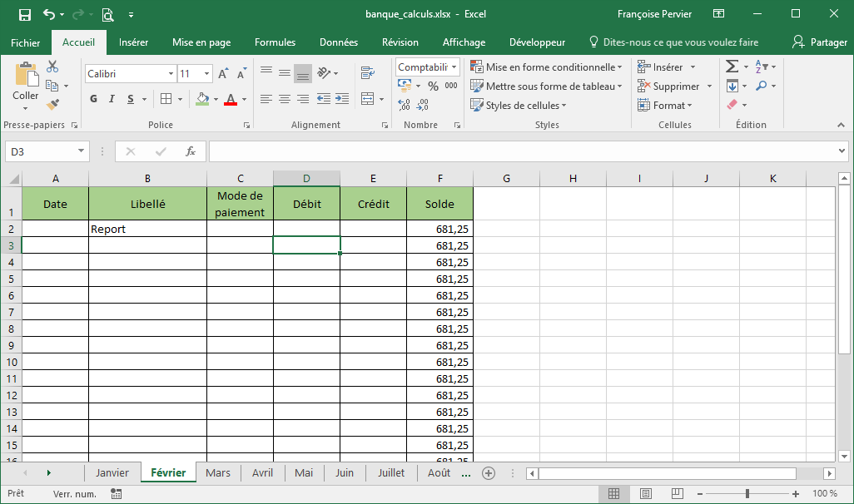
Task: Click the Cut scissors icon
Action: [x=52, y=67]
